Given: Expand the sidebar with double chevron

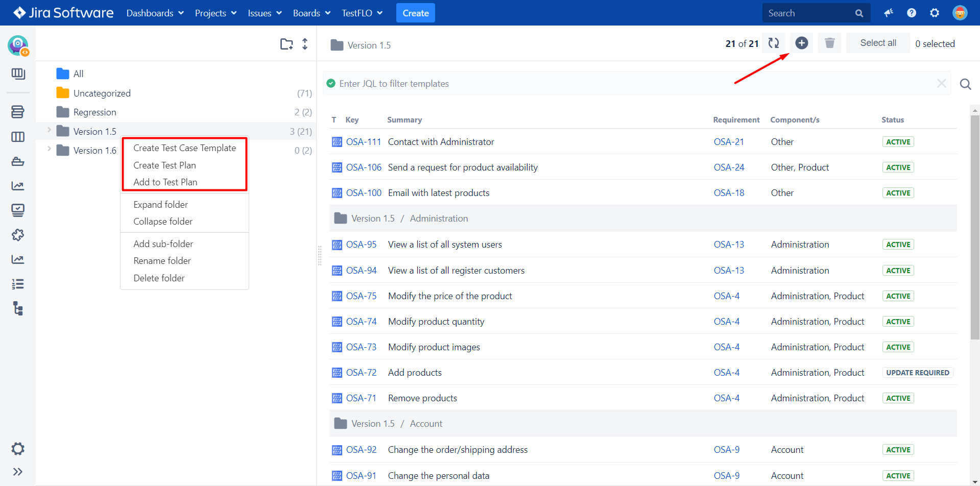Looking at the screenshot, I should pyautogui.click(x=18, y=472).
